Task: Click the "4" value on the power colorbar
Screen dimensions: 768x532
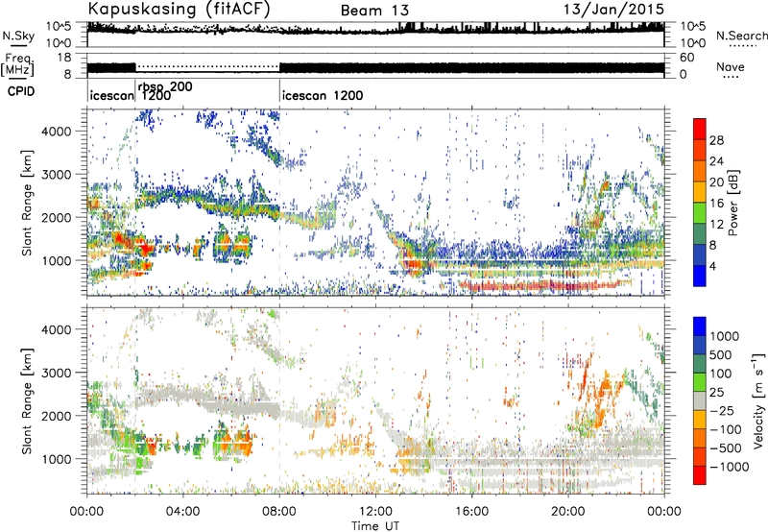Action: click(713, 266)
